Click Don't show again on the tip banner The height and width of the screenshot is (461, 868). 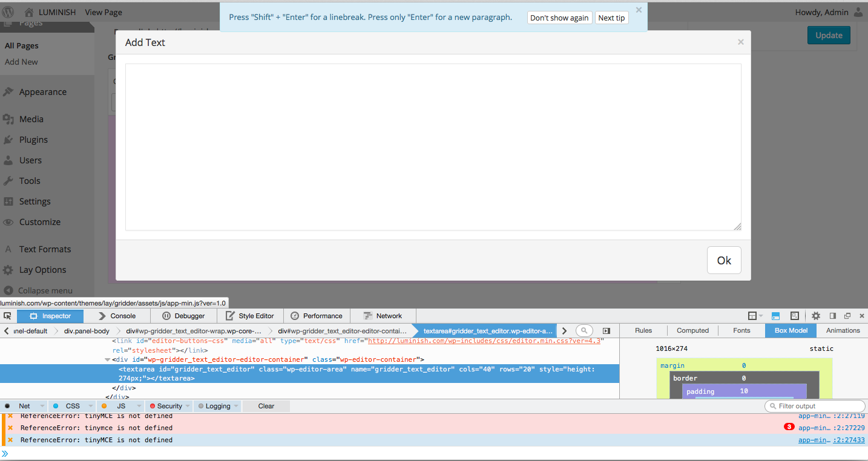(x=559, y=18)
